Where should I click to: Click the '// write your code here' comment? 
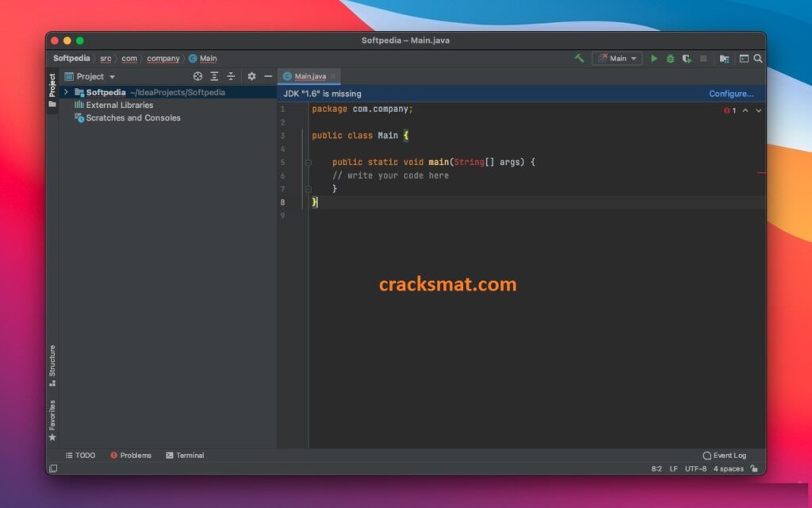pyautogui.click(x=390, y=175)
